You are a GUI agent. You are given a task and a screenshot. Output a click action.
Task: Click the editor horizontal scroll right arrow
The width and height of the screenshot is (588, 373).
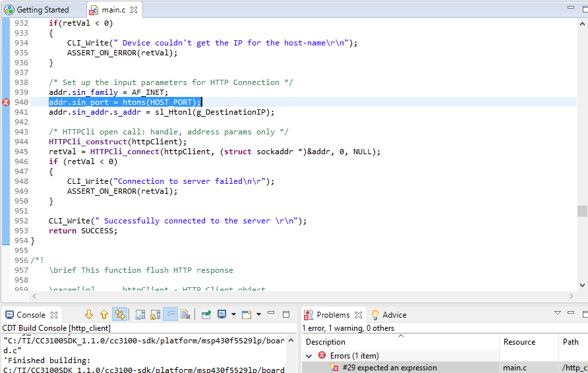click(x=571, y=296)
